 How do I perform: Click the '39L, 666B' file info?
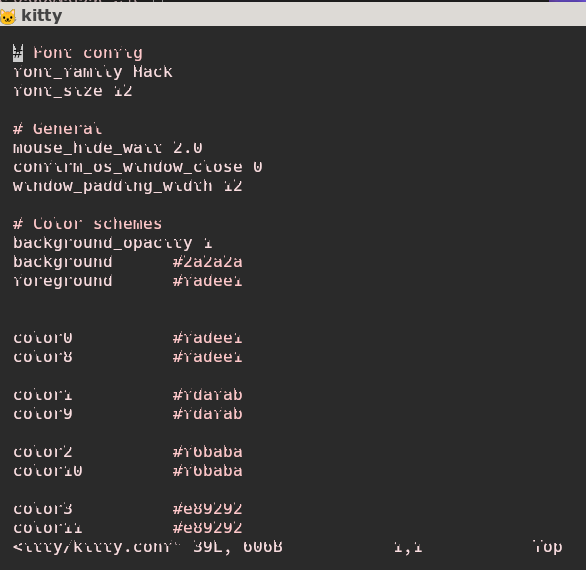tap(238, 548)
